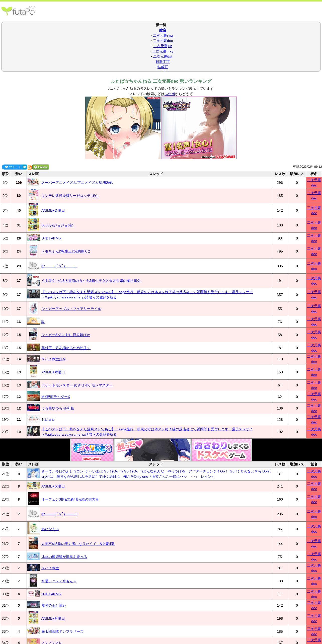
Task: Click the レス数 value 495 in the 6位 row
Action: point(280,251)
